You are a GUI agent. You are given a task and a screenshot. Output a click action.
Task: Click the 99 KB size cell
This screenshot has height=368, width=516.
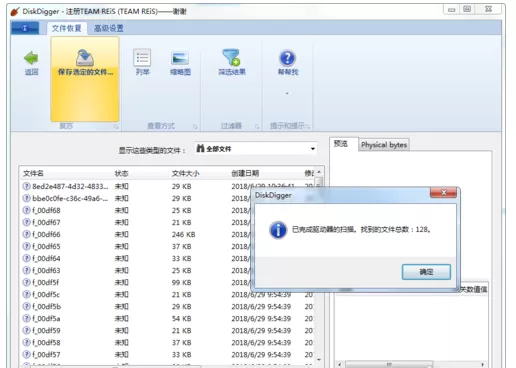pos(181,282)
